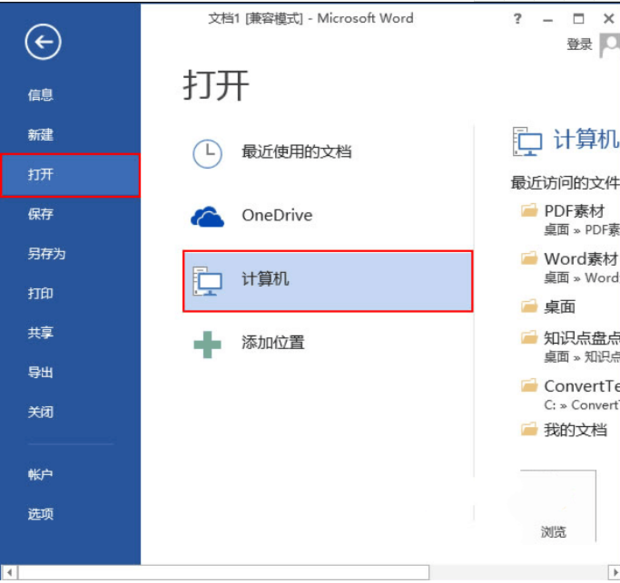
Task: Open the 打印 page
Action: point(40,293)
